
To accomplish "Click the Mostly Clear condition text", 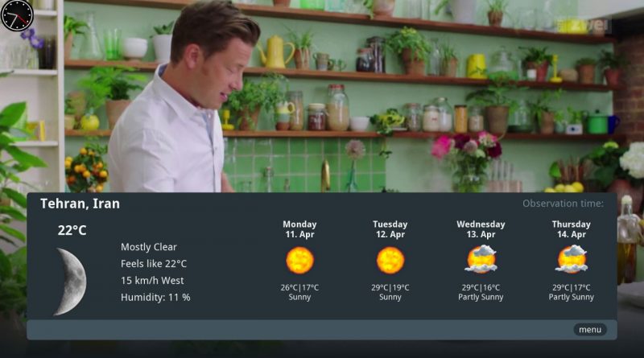I will tap(149, 247).
